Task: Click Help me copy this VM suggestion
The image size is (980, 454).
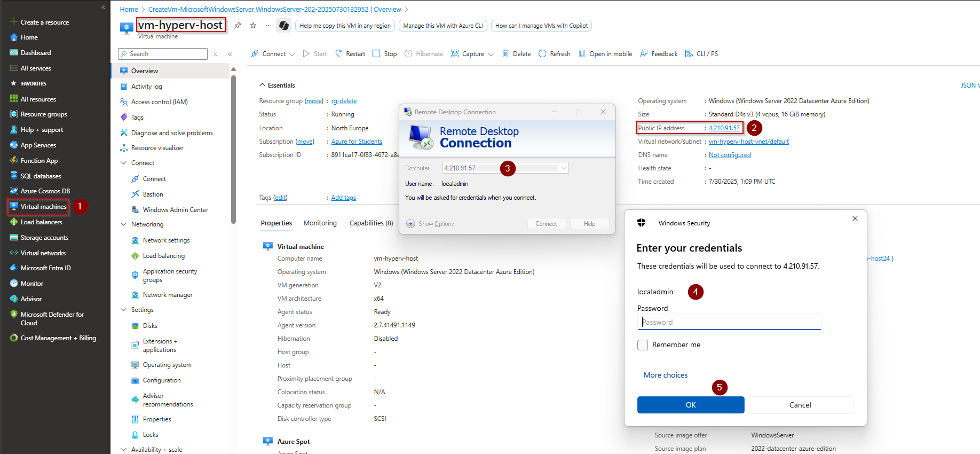Action: [345, 26]
